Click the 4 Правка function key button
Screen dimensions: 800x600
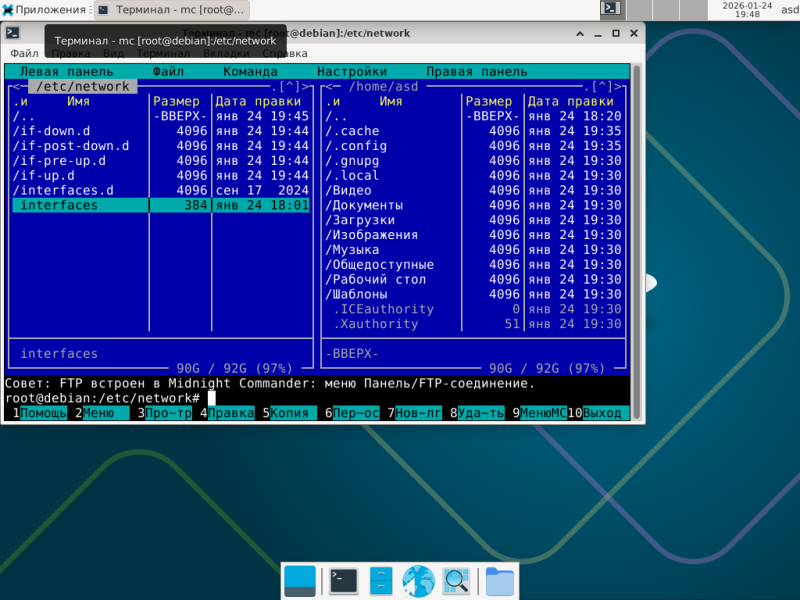click(228, 413)
